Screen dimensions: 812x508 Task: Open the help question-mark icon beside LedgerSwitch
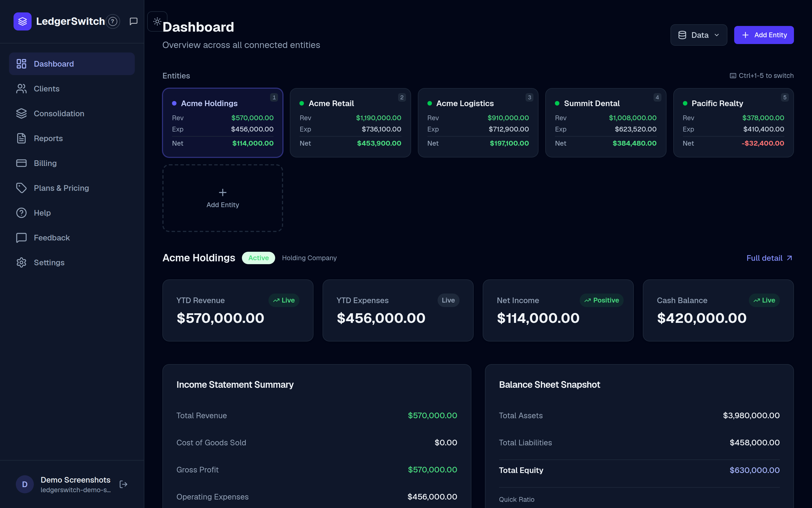pyautogui.click(x=113, y=21)
